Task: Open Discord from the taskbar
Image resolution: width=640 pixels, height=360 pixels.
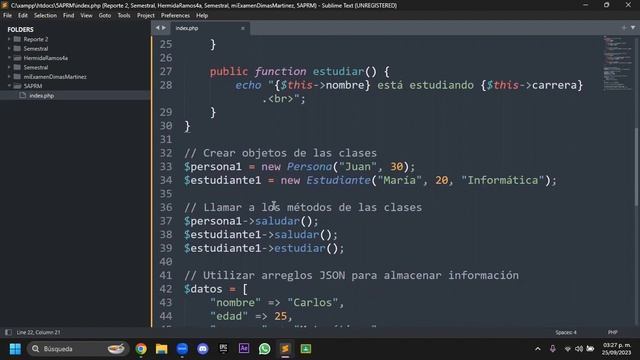Action: click(x=203, y=349)
